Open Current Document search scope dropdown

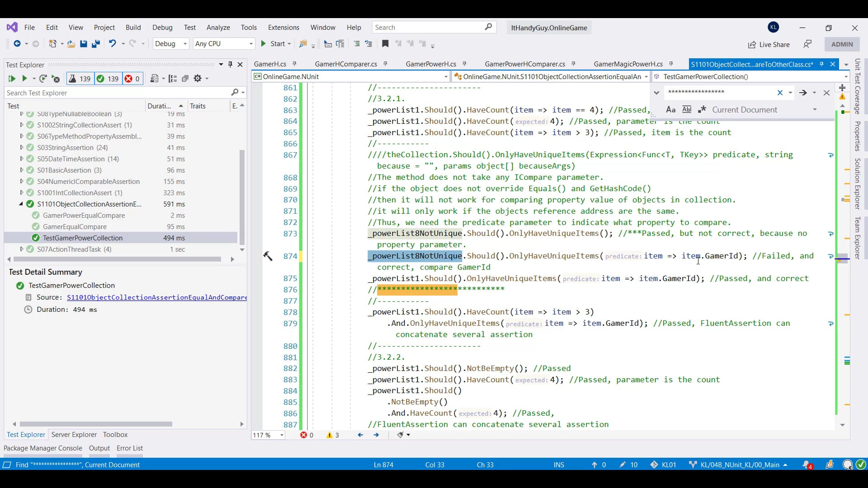815,110
